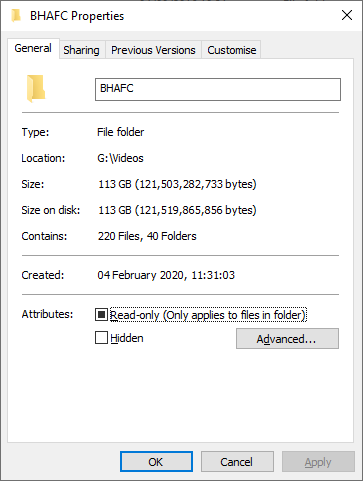Image resolution: width=363 pixels, height=482 pixels.
Task: Close the BHAFC Properties dialog
Action: 347,15
